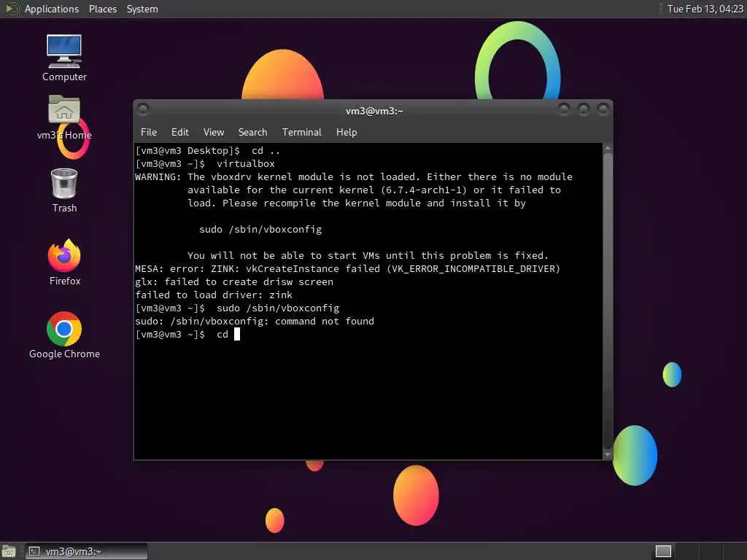Open the terminal View menu
This screenshot has width=747, height=560.
tap(214, 133)
